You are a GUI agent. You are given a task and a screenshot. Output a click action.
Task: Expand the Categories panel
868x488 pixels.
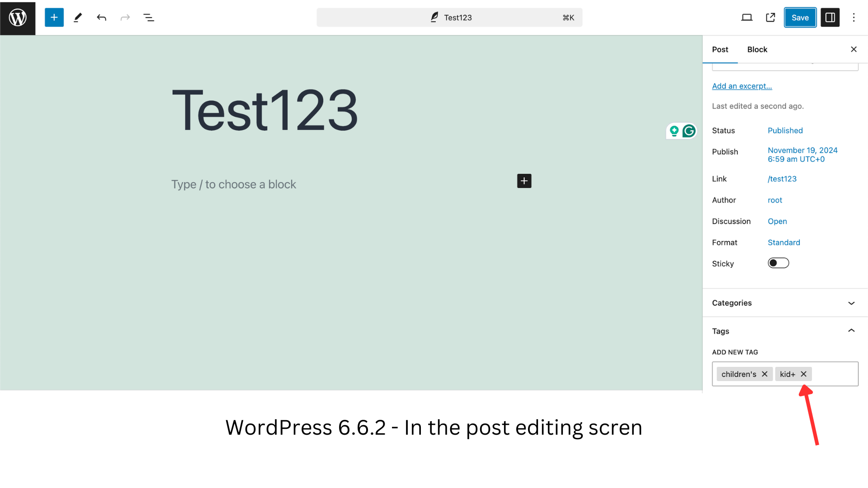(x=785, y=303)
